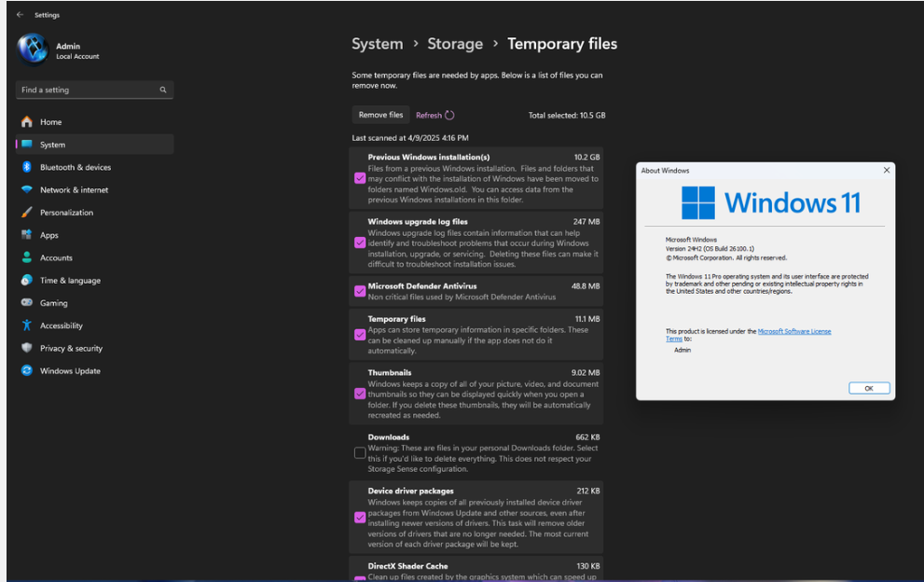Select Bluetooth & devices section
The width and height of the screenshot is (924, 582).
click(x=95, y=167)
